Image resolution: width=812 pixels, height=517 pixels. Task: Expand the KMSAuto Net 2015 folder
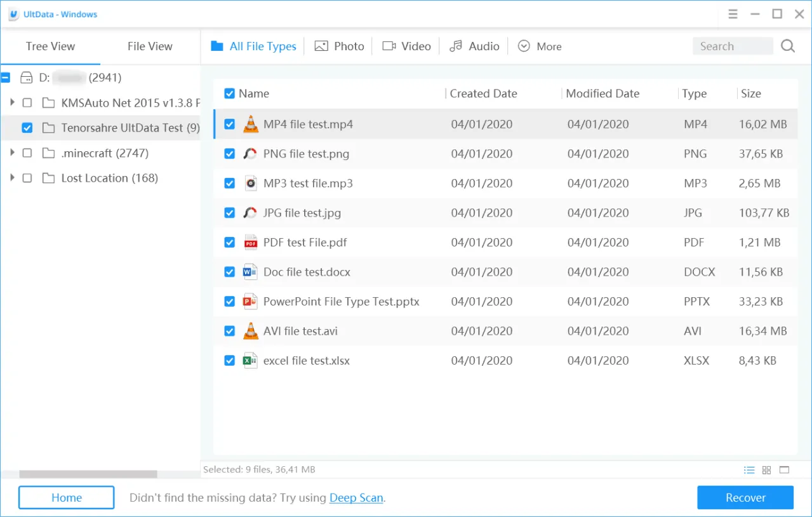click(12, 102)
